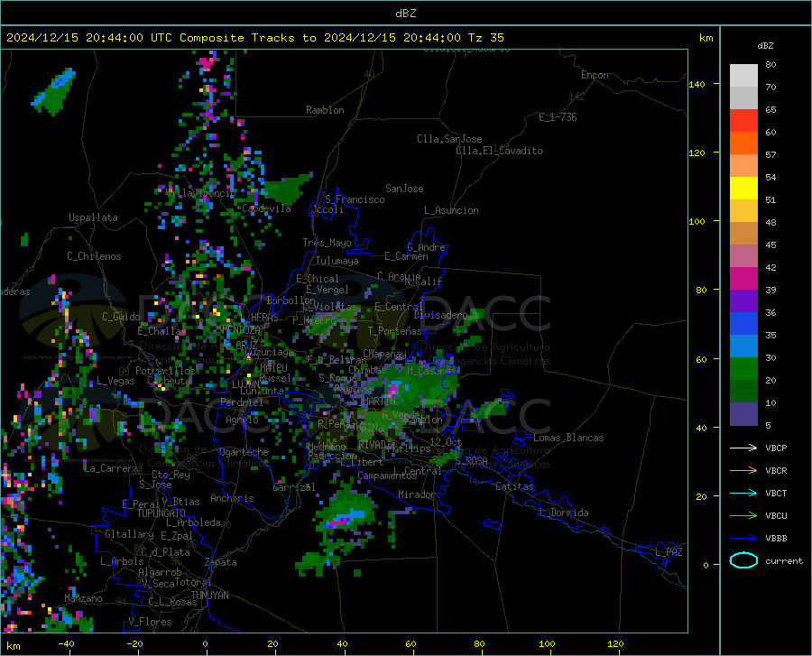The width and height of the screenshot is (812, 656).
Task: Click the Anchoris map label
Action: 232,499
